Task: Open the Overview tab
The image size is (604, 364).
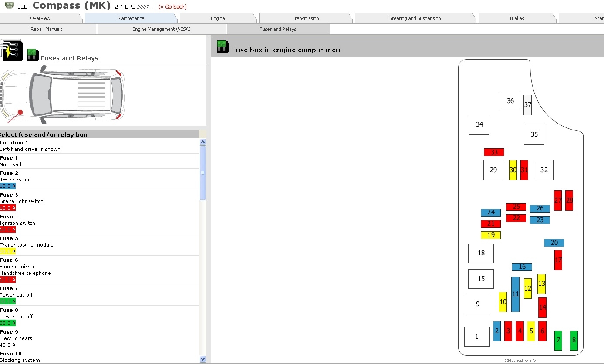Action: (40, 18)
